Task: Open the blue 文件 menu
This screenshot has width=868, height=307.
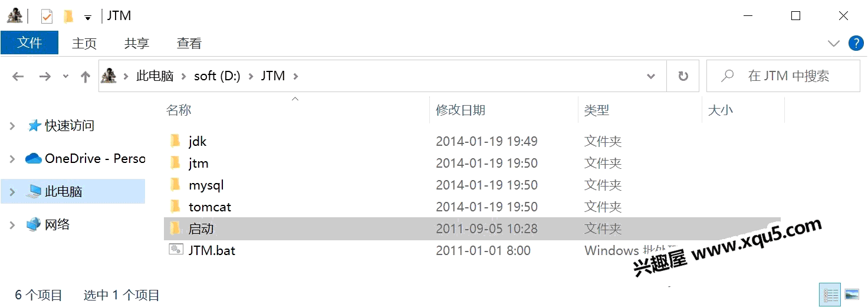Action: 29,43
